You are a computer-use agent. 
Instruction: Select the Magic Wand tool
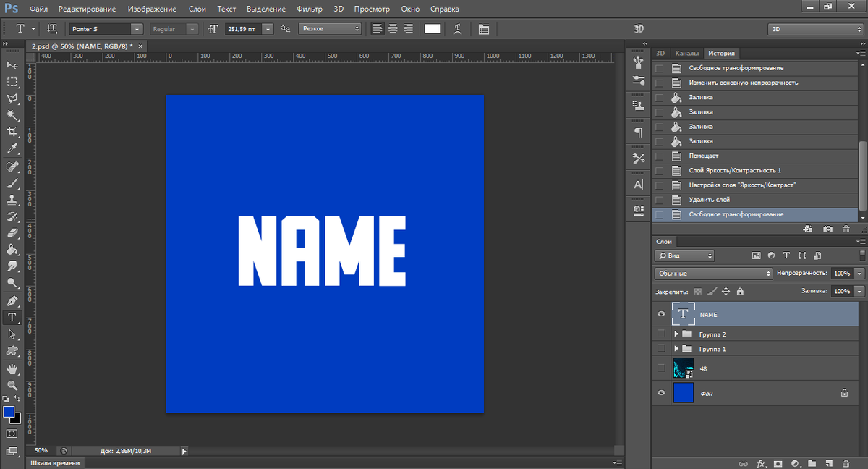(12, 115)
